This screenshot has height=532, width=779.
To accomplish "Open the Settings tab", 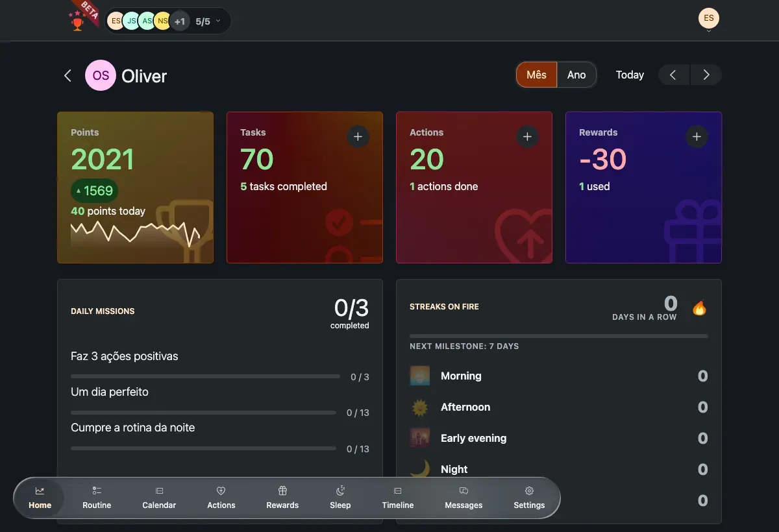I will tap(529, 498).
